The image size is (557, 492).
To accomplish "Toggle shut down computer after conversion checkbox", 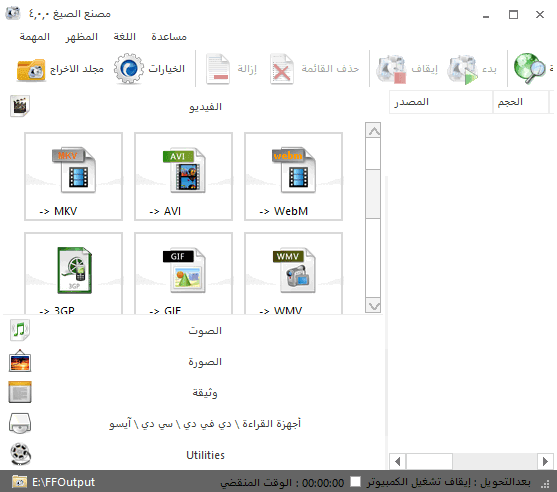I will pos(355,482).
